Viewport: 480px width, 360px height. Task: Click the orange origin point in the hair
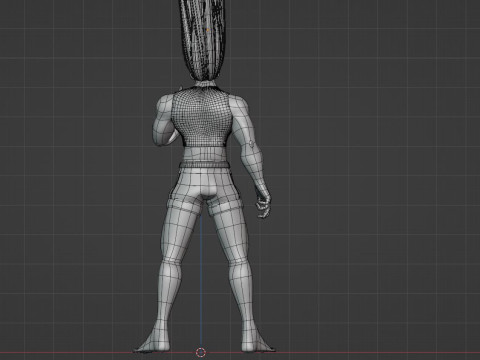(208, 30)
